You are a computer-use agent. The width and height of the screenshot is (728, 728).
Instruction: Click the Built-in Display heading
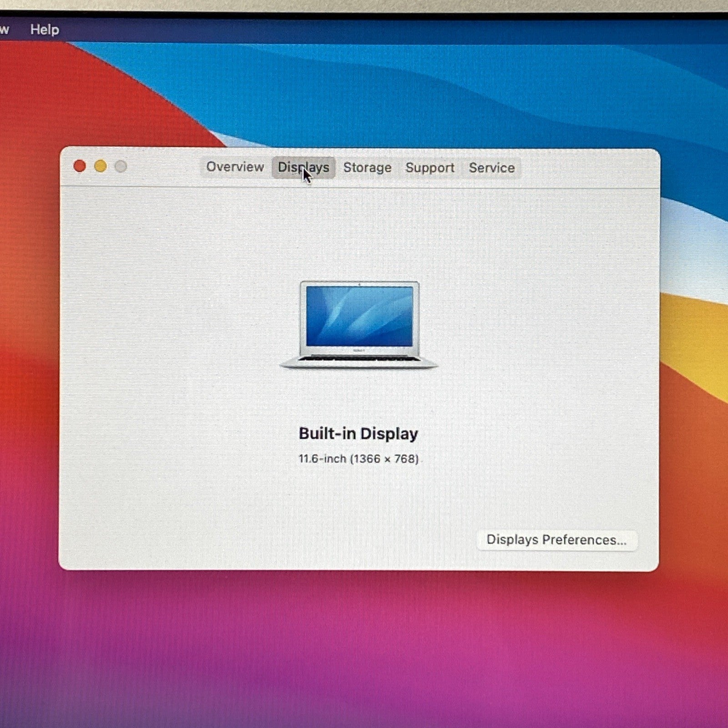[x=359, y=434]
